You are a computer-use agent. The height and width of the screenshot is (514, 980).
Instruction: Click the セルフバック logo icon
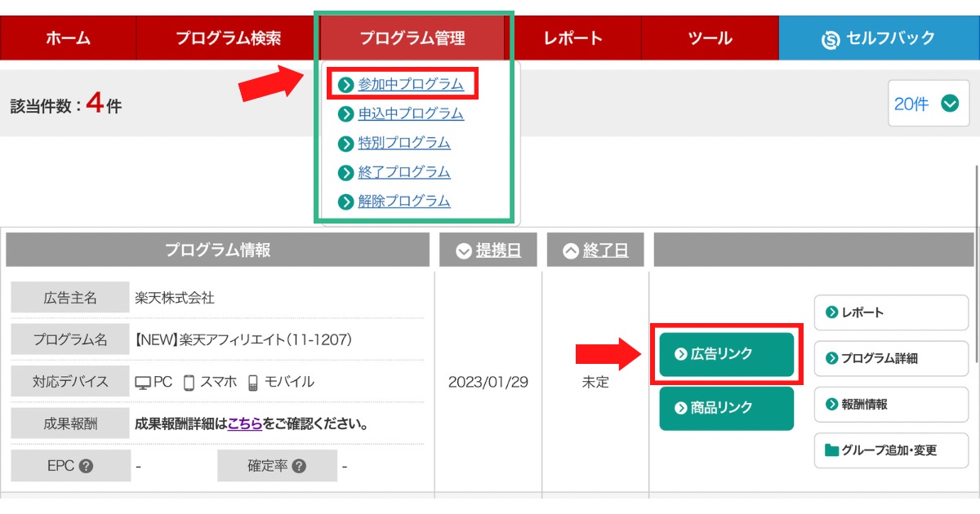tap(831, 39)
